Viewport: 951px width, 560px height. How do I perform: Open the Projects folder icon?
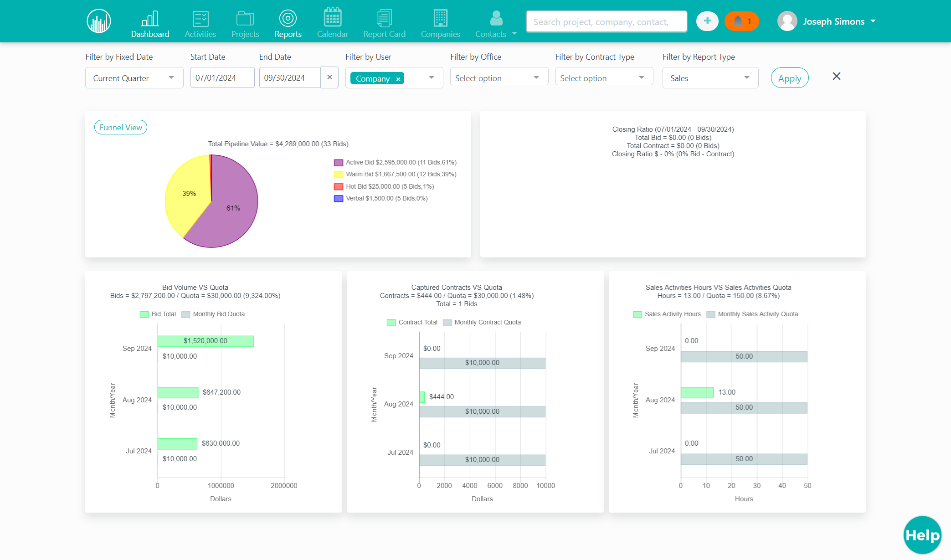[245, 19]
